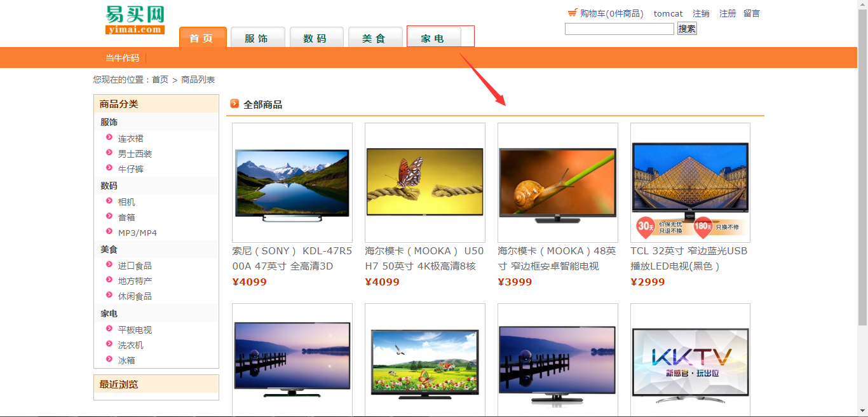The height and width of the screenshot is (417, 868).
Task: Click the shopping cart icon
Action: 573,13
